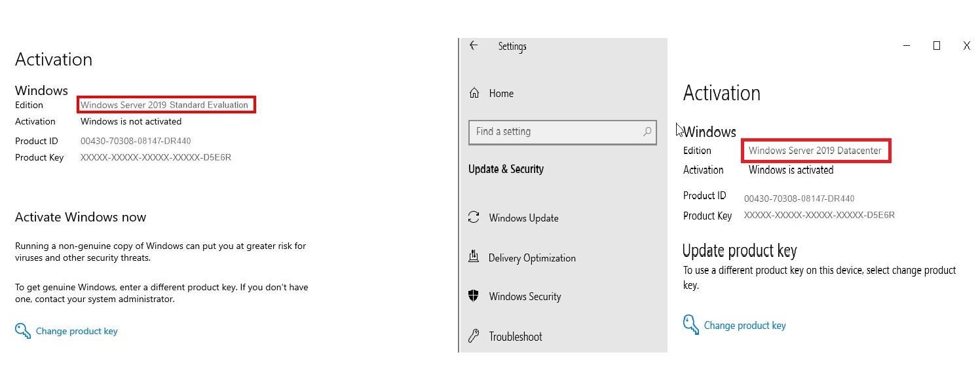Screen dimensions: 980x382
Task: Maximize the Settings window
Action: 937,46
